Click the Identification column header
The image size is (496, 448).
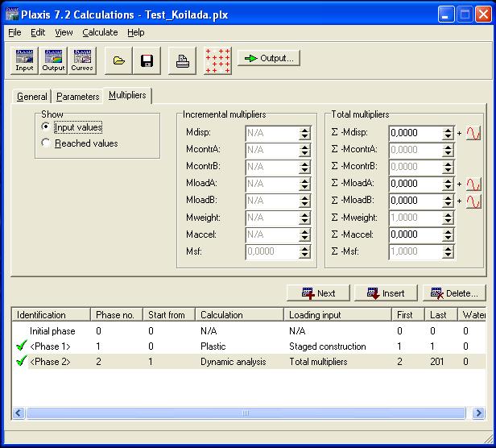coord(52,315)
